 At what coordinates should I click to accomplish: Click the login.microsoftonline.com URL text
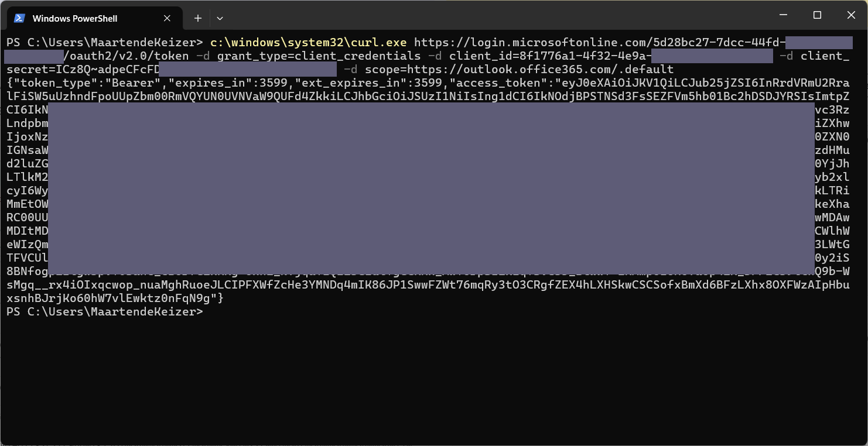[599, 43]
